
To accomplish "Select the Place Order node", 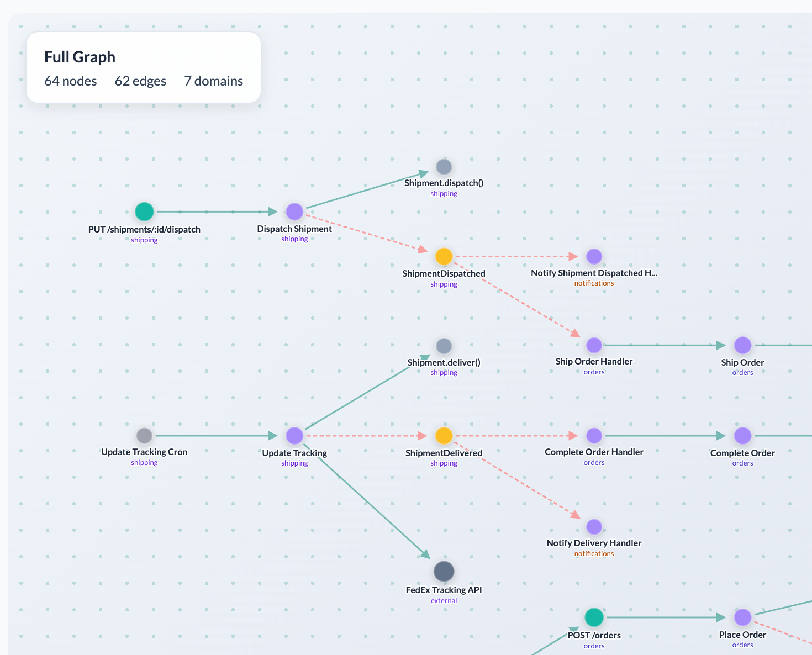I will click(x=742, y=617).
